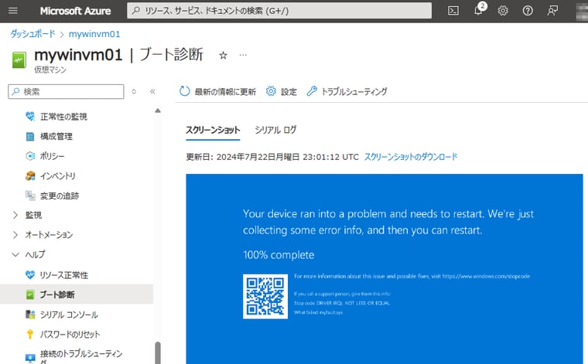Collapse the ヘルプ section chevron
This screenshot has height=364, width=588.
pos(15,254)
